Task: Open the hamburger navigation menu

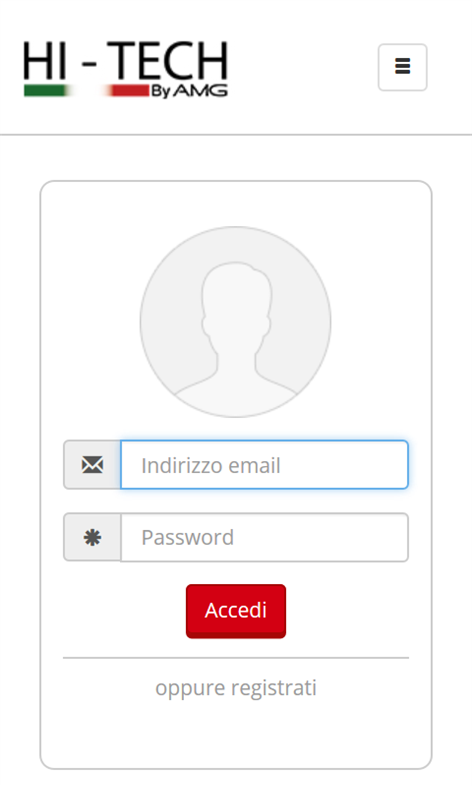Action: tap(402, 67)
